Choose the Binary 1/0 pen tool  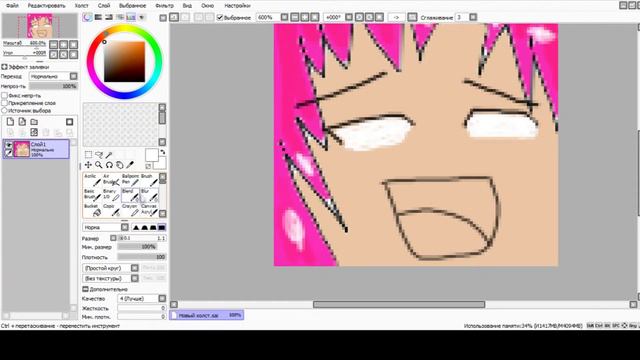pos(111,194)
